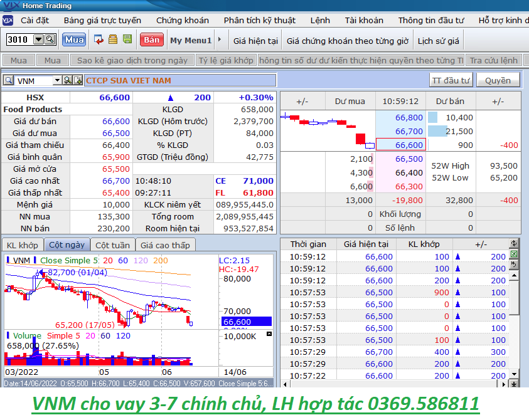Screen dimensions: 529x420
Task: Expand the VNM ticker dropdown arrow
Action: tap(57, 80)
